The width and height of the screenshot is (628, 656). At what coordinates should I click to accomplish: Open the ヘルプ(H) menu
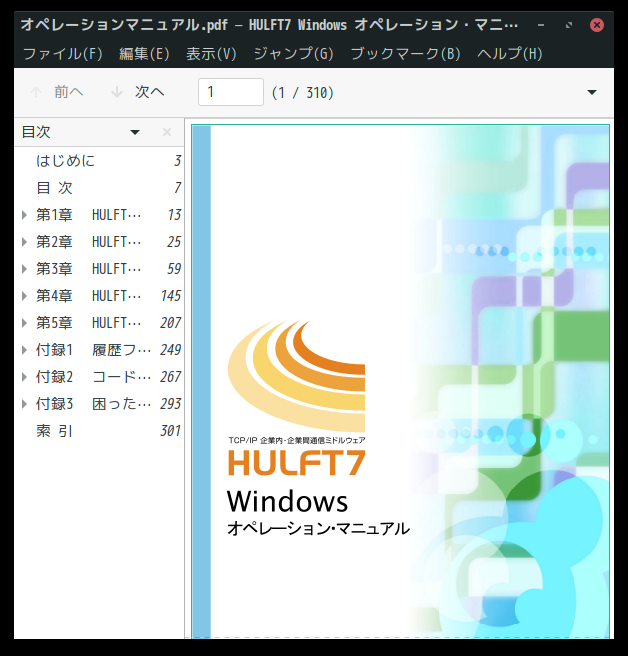pos(509,54)
